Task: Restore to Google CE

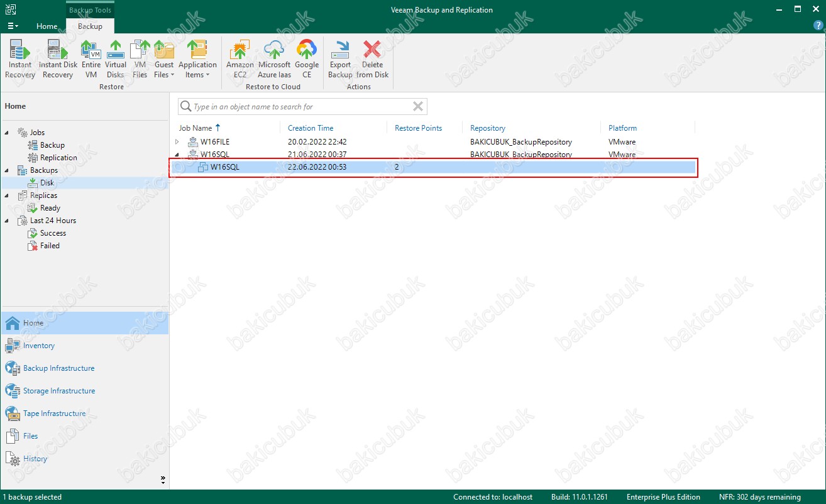Action: coord(307,59)
